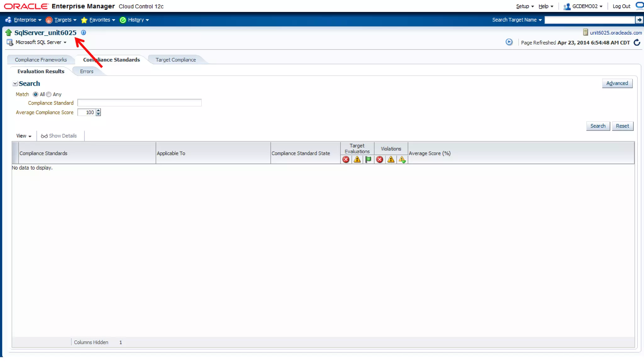Switch to Target Compliance tab
The height and width of the screenshot is (362, 644).
click(x=175, y=60)
